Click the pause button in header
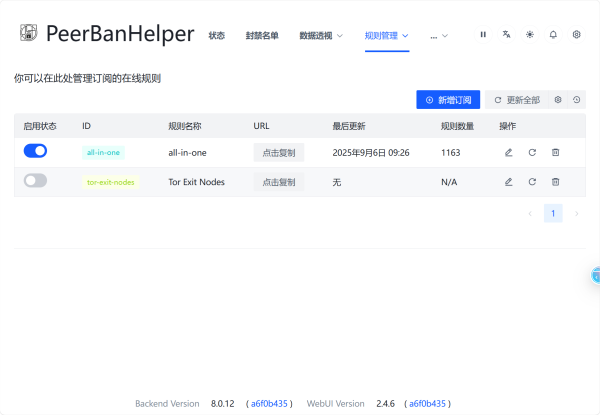This screenshot has width=600, height=415. coord(483,35)
